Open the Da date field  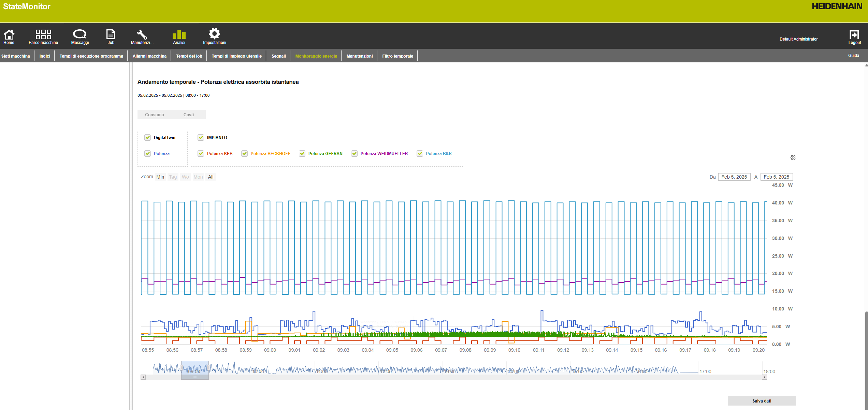pyautogui.click(x=734, y=177)
